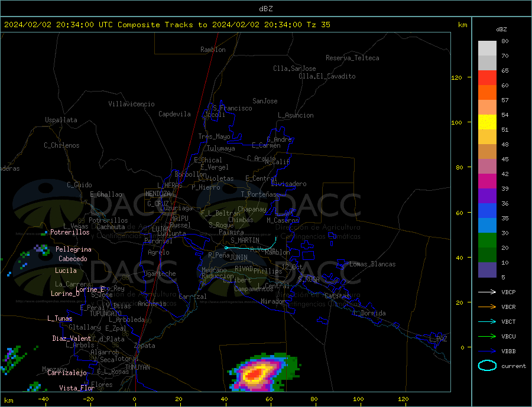532x407 pixels.
Task: Click the small blue-purple echo left of Pellegrina
Action: click(x=41, y=249)
